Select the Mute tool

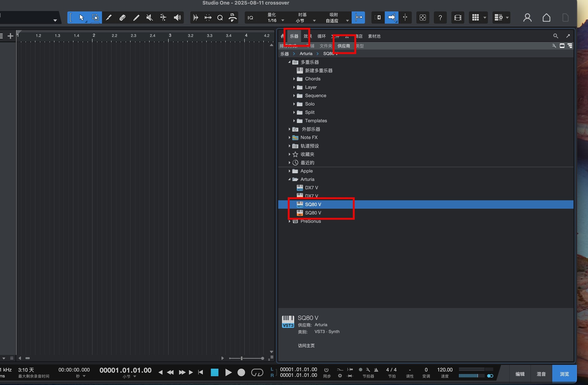[x=149, y=17]
